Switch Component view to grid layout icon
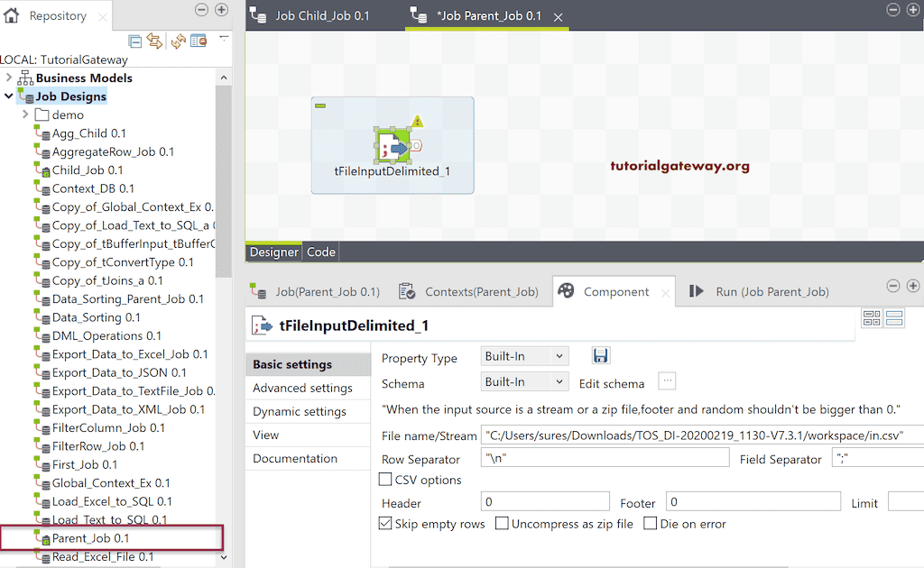 pyautogui.click(x=872, y=317)
